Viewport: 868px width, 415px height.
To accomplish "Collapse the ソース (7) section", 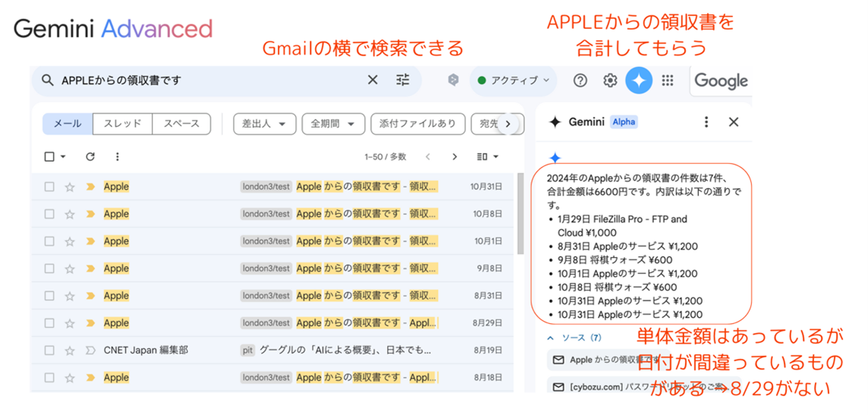I will [x=552, y=338].
